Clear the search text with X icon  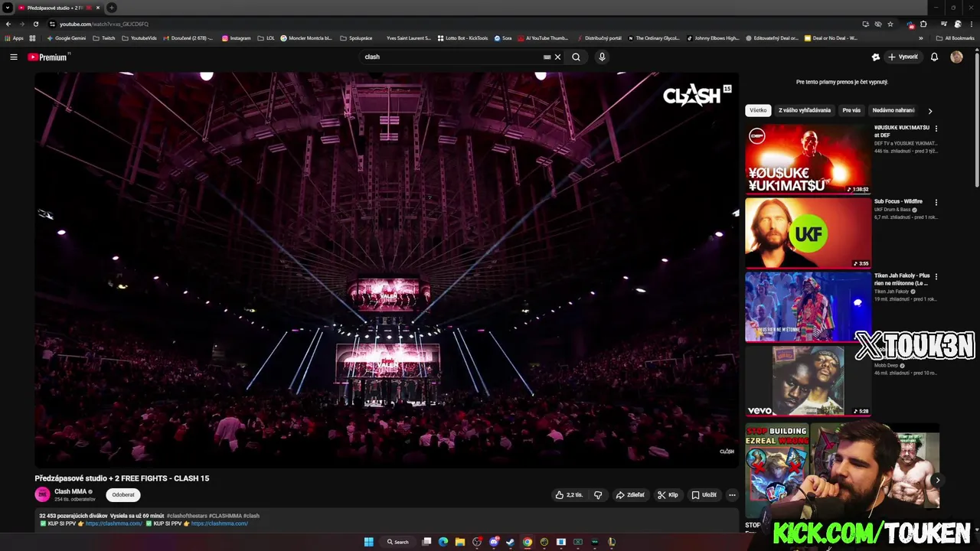click(x=557, y=57)
